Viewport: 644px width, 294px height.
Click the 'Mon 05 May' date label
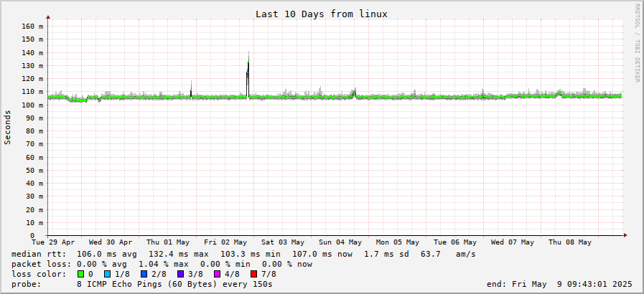[398, 242]
